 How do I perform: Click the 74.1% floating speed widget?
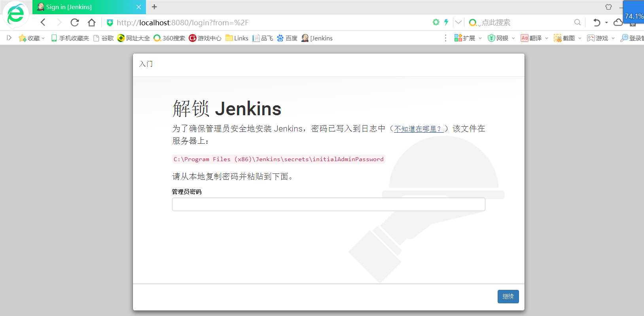(633, 12)
